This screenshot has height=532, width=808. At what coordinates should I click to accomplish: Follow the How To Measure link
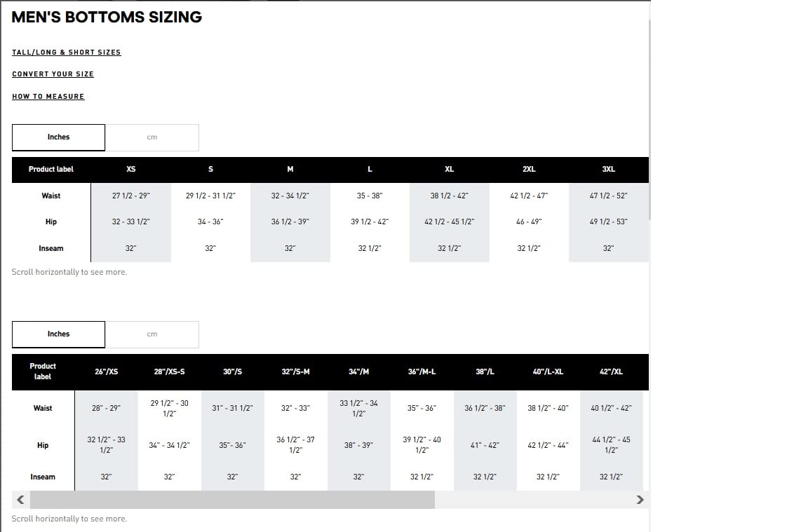pos(48,96)
